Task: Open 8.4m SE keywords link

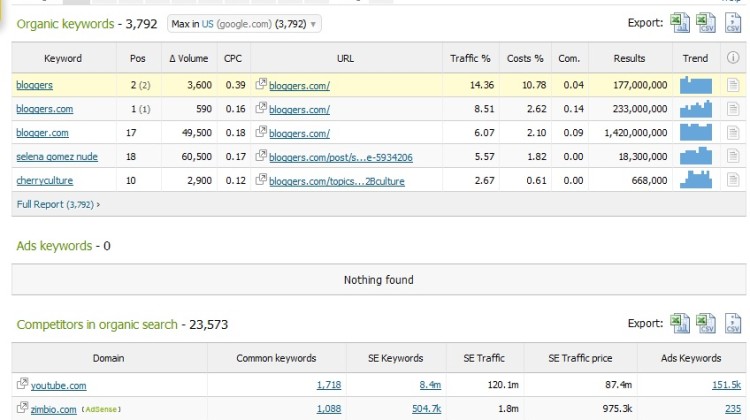Action: (x=430, y=385)
